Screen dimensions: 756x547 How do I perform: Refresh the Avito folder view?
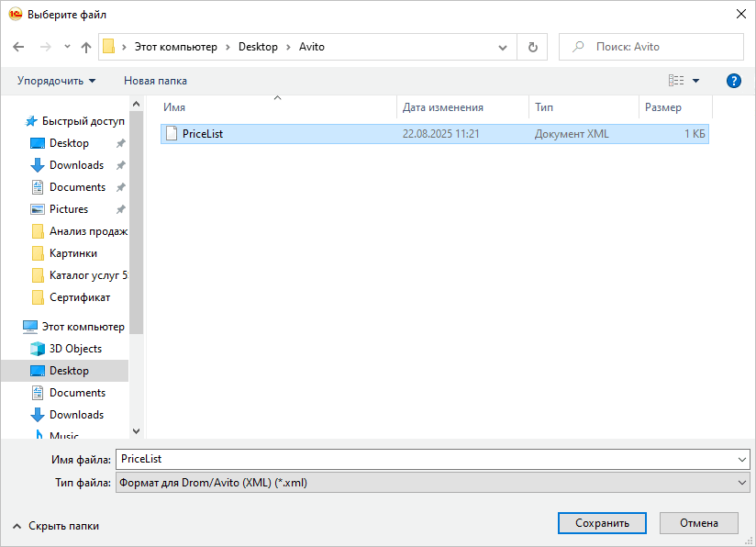point(532,47)
